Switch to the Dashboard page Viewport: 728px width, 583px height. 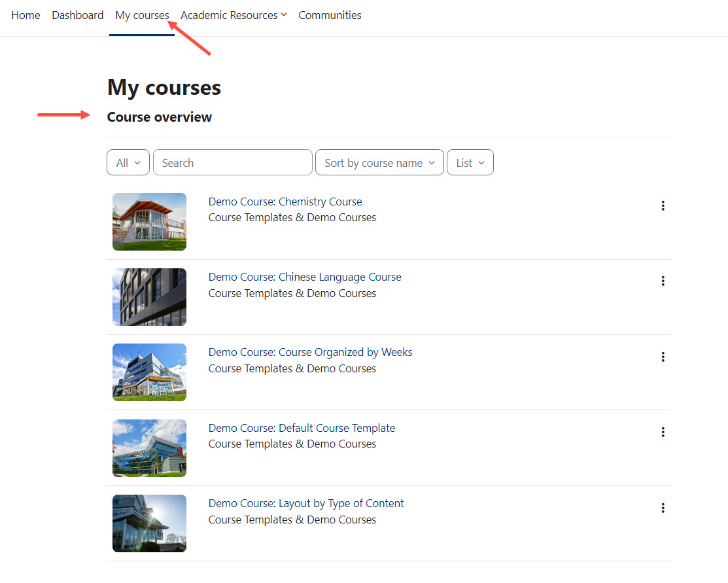(77, 15)
